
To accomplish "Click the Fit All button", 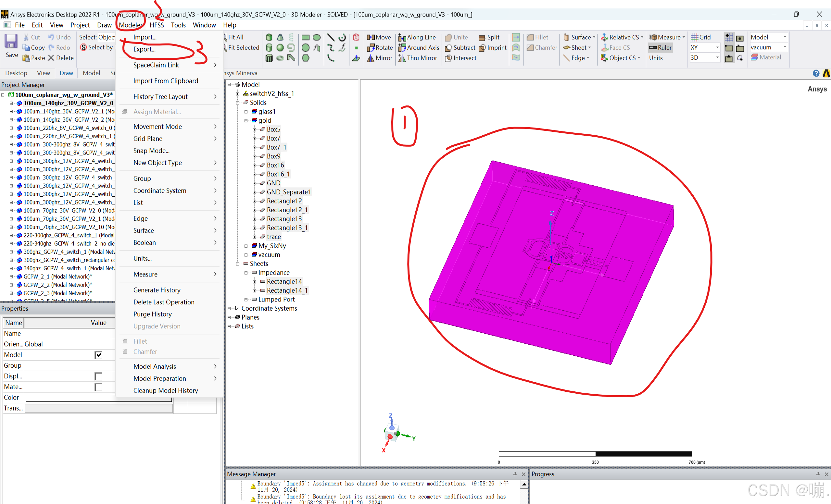I will pos(235,37).
